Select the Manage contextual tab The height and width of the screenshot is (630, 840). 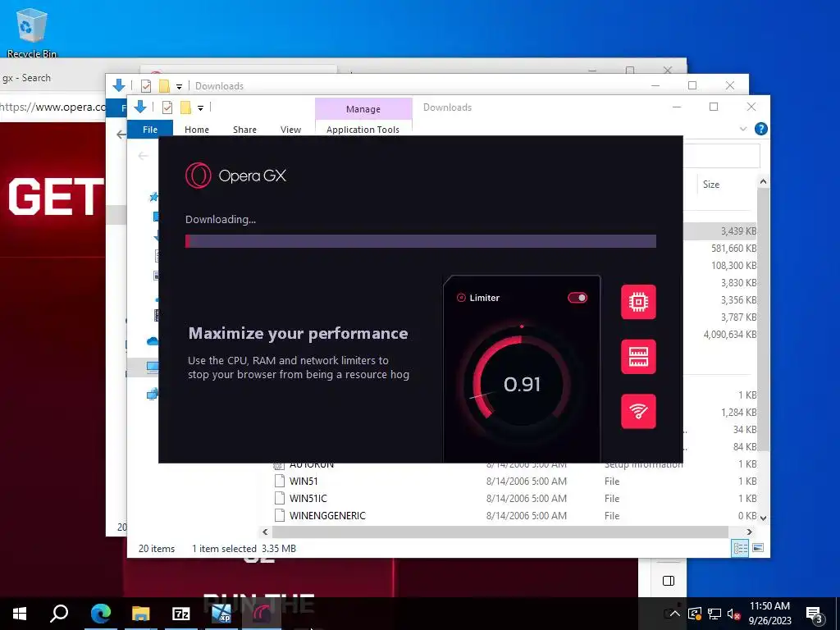click(363, 109)
